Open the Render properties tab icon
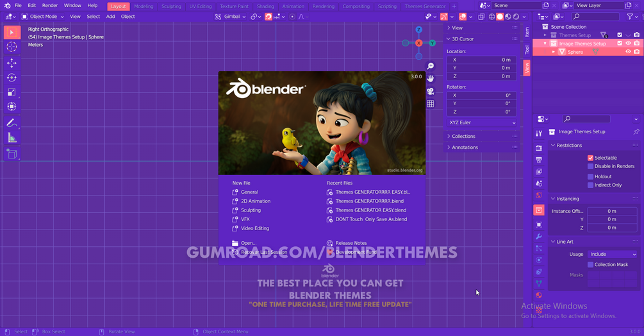The image size is (644, 336). [539, 148]
